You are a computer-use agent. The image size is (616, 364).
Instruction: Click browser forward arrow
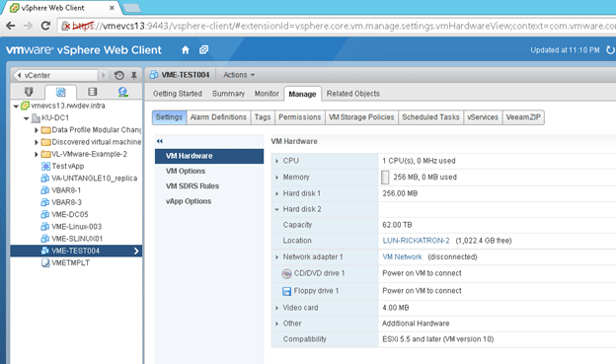pyautogui.click(x=28, y=26)
